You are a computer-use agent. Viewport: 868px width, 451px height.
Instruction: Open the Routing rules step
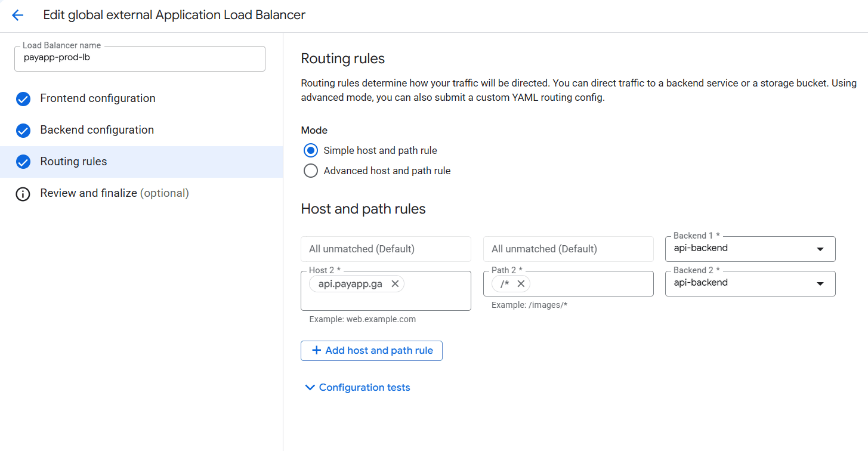141,162
